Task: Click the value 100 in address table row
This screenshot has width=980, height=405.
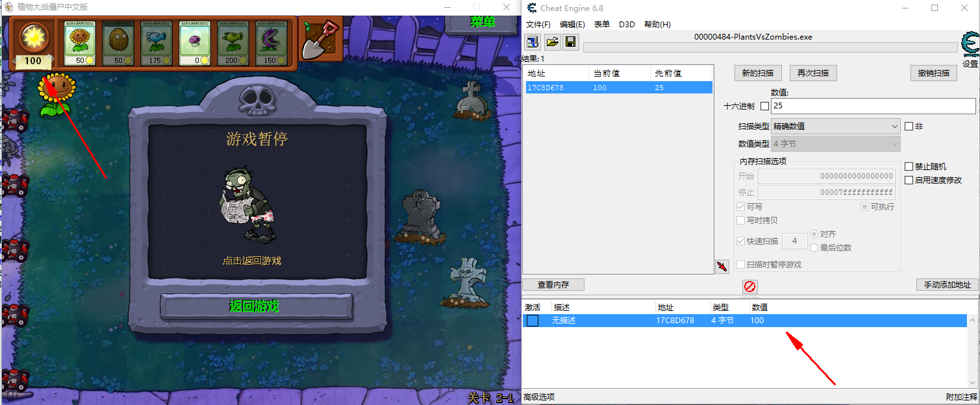Action: (x=757, y=321)
